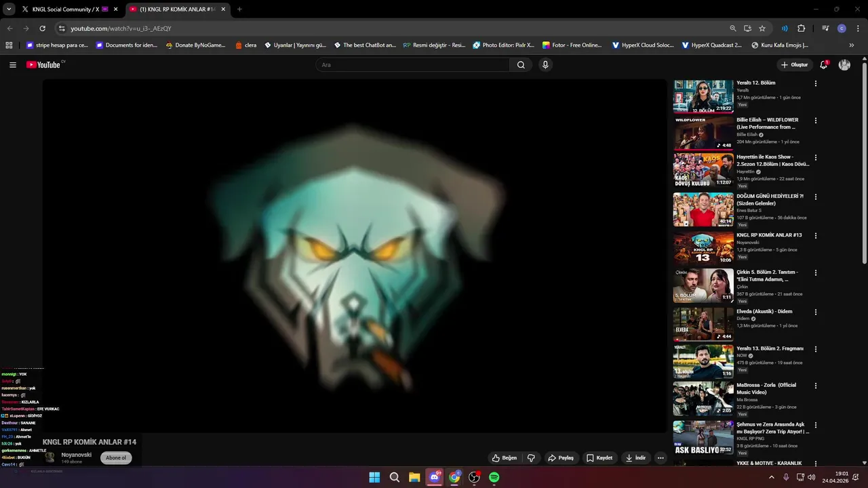Open more actions ellipsis under video
The image size is (868, 488).
tap(660, 458)
